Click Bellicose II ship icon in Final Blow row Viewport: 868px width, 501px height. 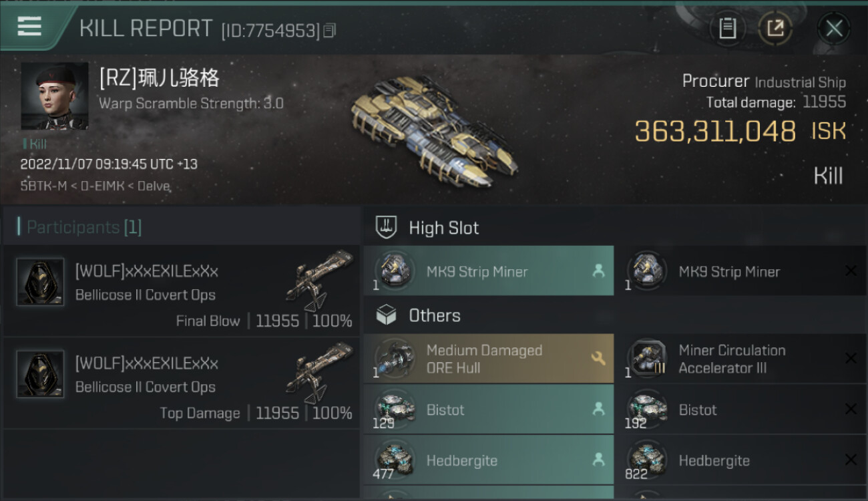[319, 281]
